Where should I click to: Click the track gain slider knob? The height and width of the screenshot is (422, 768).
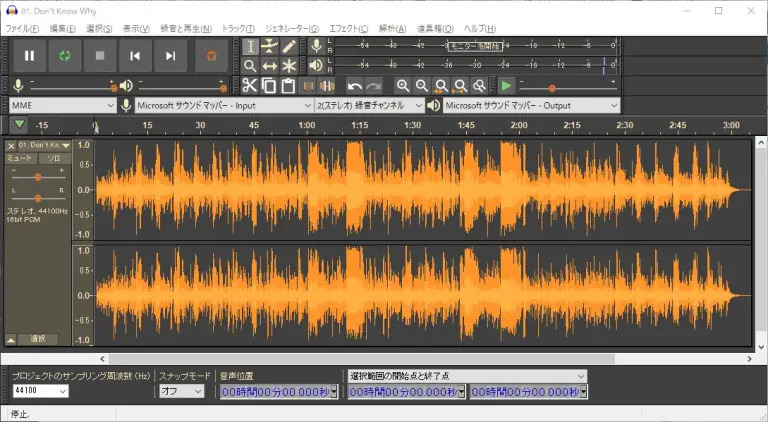[38, 177]
